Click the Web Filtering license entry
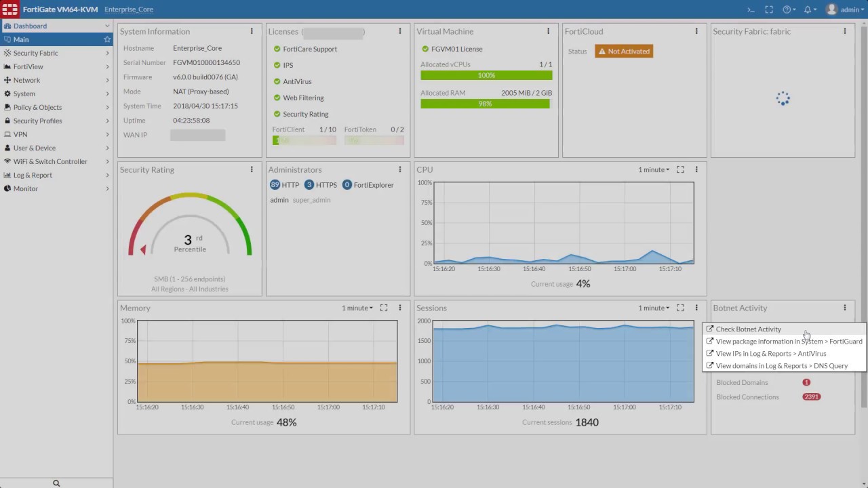 298,98
